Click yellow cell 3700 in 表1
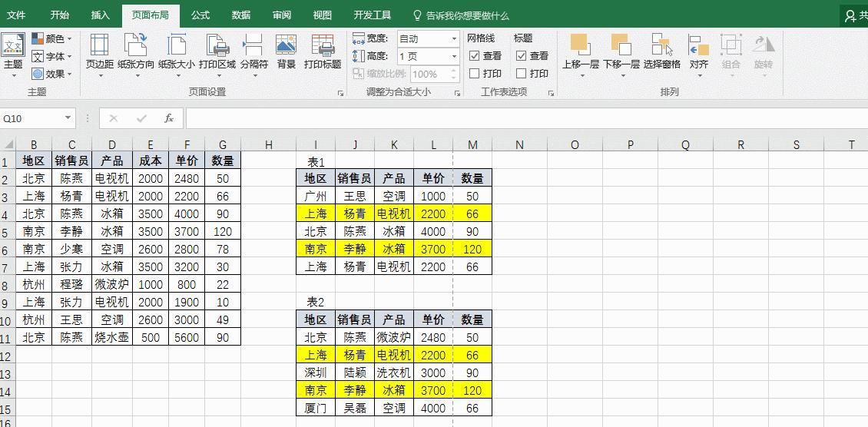This screenshot has height=427, width=868. [x=433, y=249]
